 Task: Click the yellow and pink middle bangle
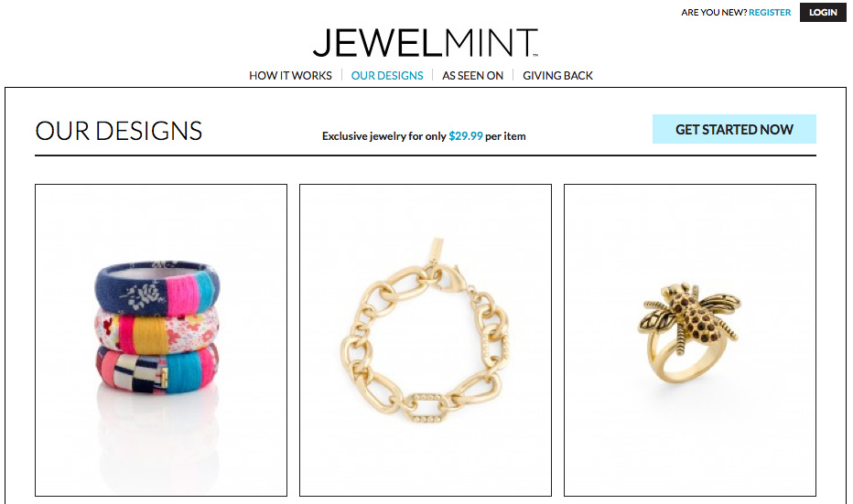click(157, 330)
